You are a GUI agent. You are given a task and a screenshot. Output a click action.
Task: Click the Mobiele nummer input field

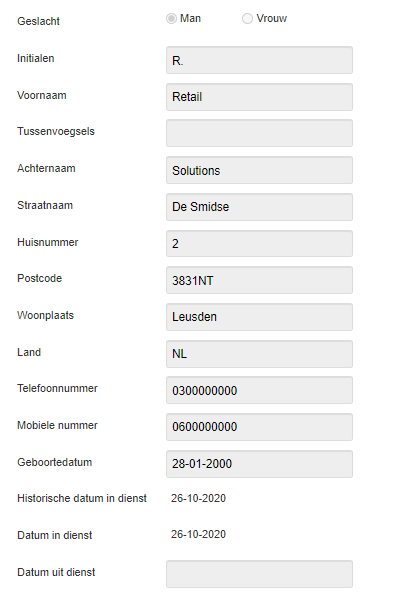coord(259,427)
